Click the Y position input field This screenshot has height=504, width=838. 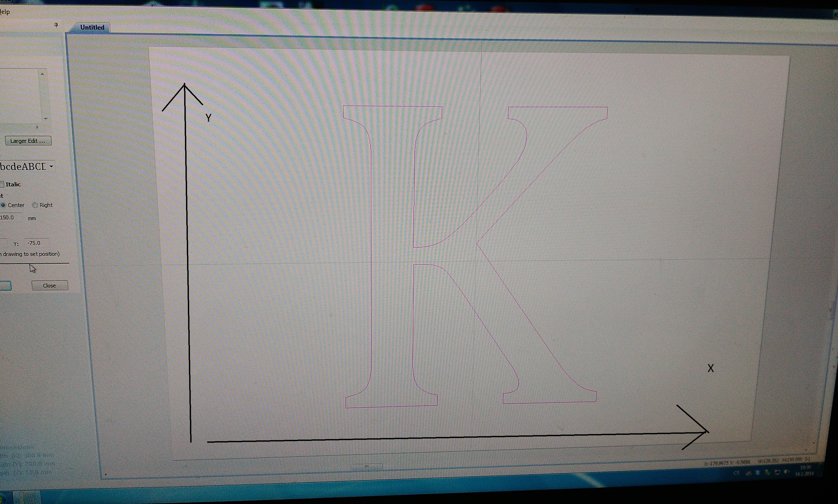37,243
